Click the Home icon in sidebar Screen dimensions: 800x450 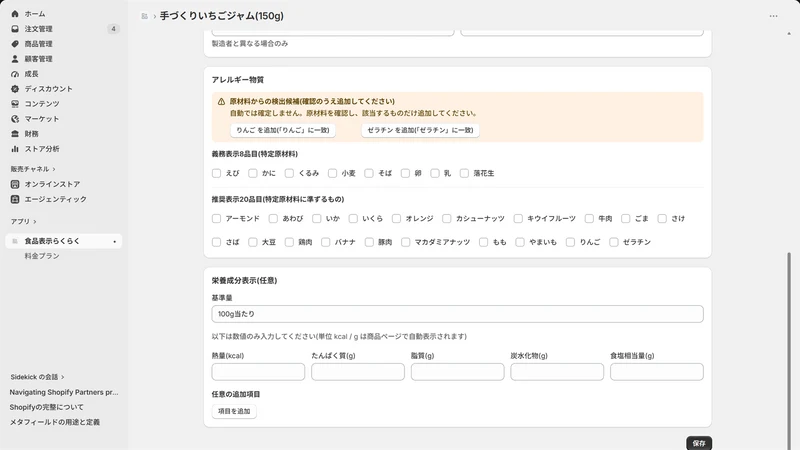coord(15,14)
